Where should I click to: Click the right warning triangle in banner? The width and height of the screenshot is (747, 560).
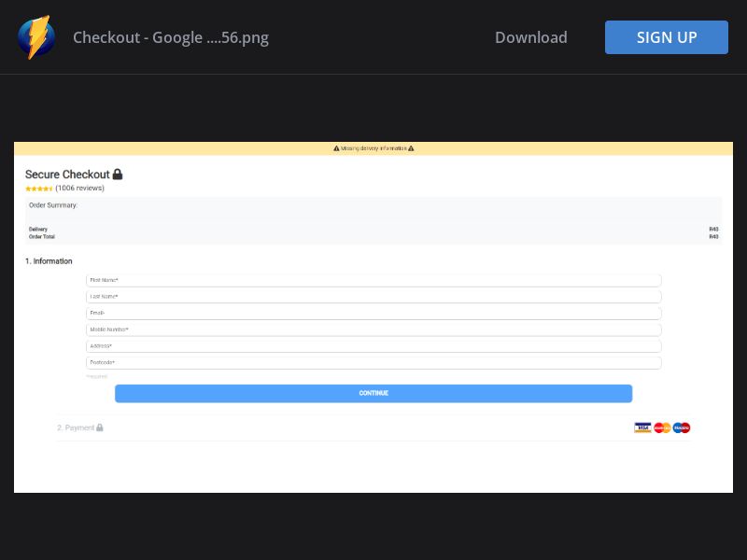(x=411, y=148)
